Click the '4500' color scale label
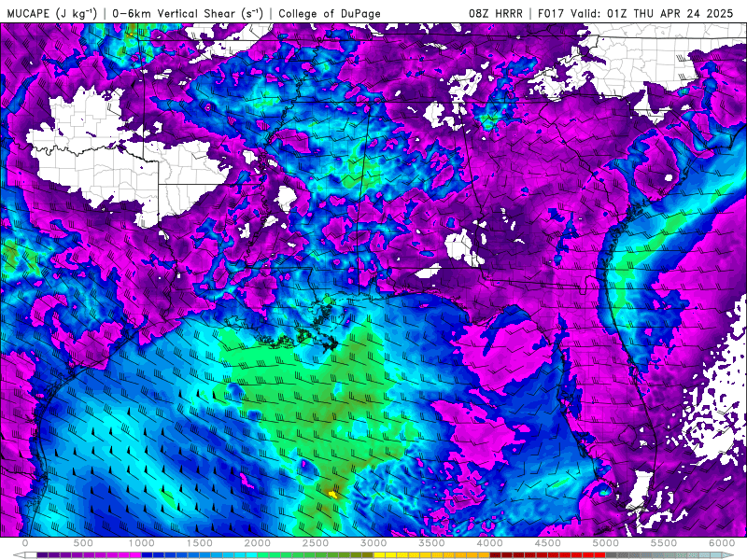This screenshot has height=560, width=747. coord(548,543)
